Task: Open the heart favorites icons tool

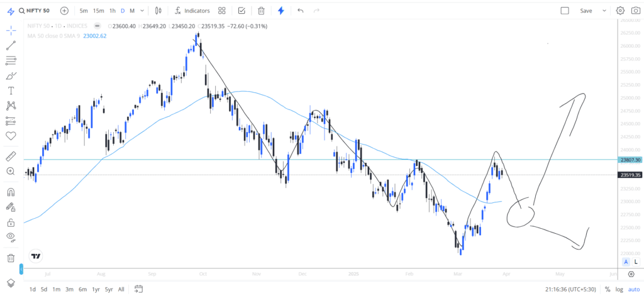Action: pyautogui.click(x=11, y=136)
